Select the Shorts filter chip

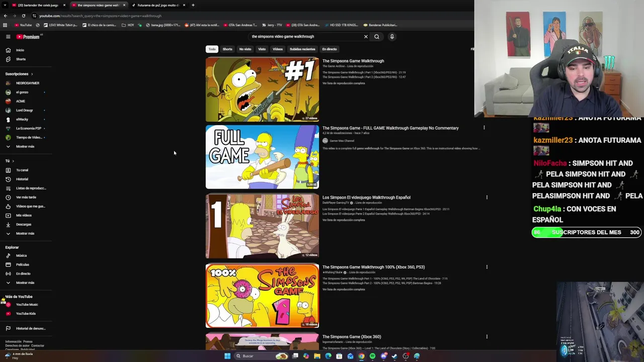227,49
